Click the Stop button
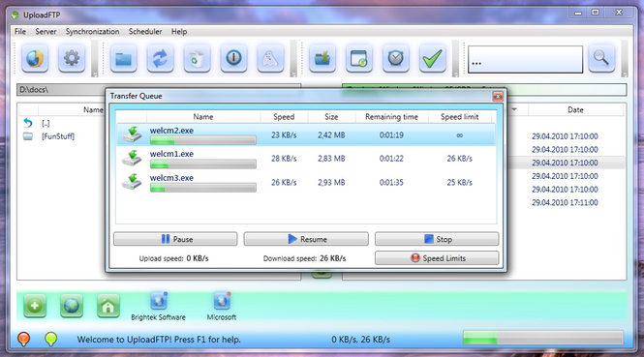The height and width of the screenshot is (357, 644). pos(437,239)
